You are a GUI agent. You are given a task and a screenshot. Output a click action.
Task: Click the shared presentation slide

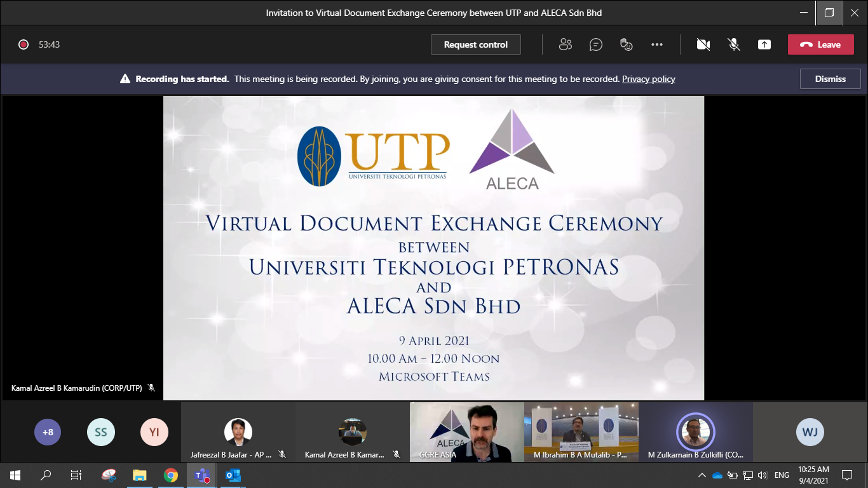point(433,248)
